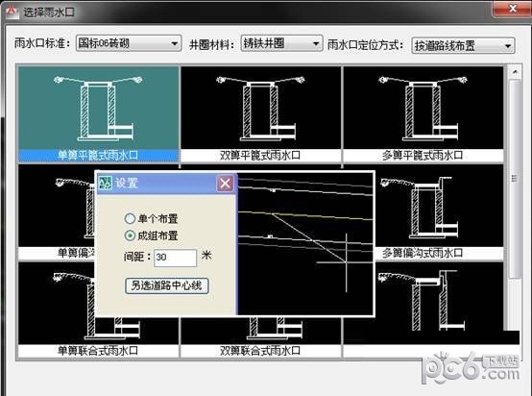Screen dimensions: 532x396
Task: Select the 多箅偏沟式雨水口 thumbnail
Action: point(440,212)
